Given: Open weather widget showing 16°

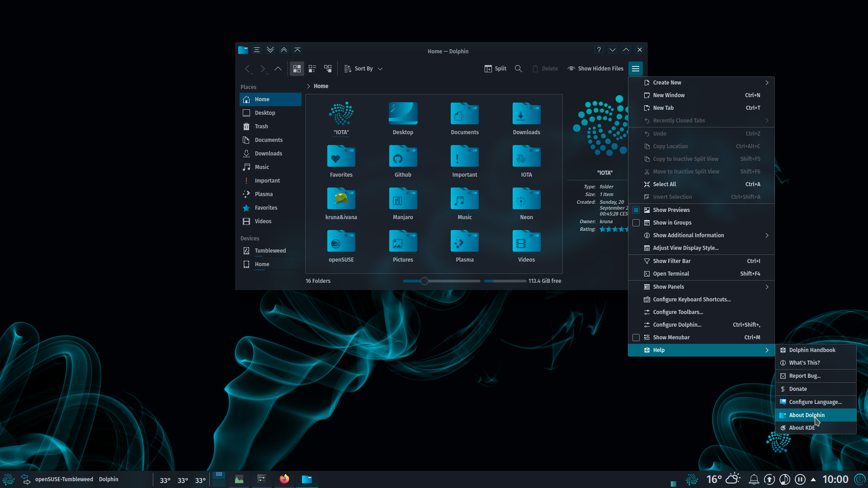Looking at the screenshot, I should pyautogui.click(x=723, y=479).
